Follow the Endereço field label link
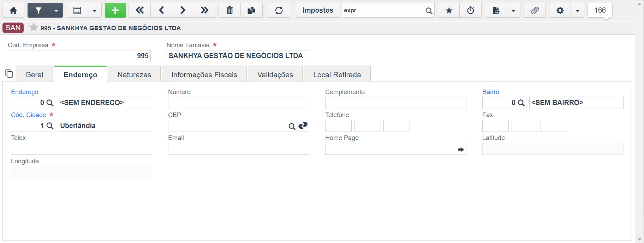 (x=24, y=92)
